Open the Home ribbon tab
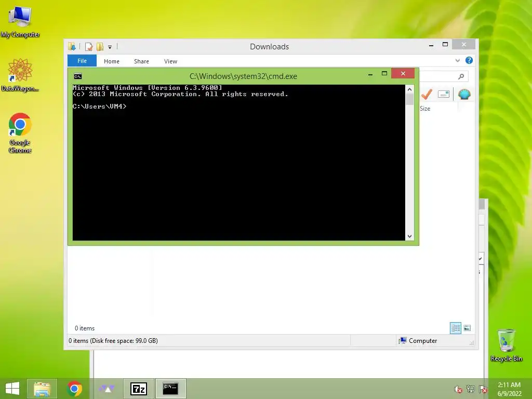532x399 pixels. tap(112, 61)
